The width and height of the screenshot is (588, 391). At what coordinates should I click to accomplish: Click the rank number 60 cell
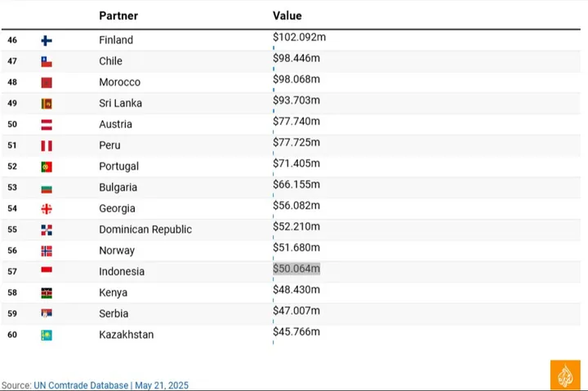[x=12, y=335]
